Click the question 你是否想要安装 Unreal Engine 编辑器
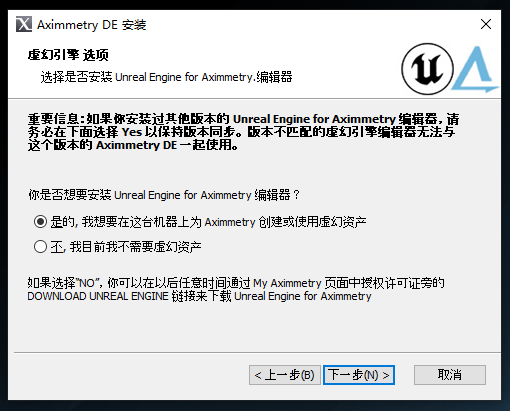The height and width of the screenshot is (411, 510). 164,195
